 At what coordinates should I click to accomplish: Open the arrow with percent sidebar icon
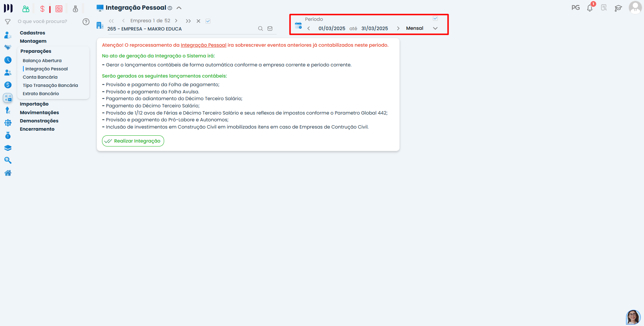(x=8, y=110)
